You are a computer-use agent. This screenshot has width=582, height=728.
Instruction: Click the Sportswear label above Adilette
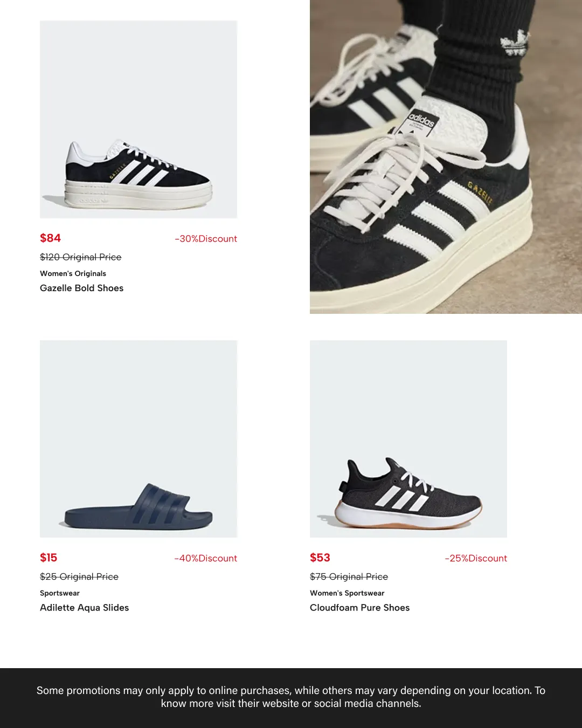[60, 593]
